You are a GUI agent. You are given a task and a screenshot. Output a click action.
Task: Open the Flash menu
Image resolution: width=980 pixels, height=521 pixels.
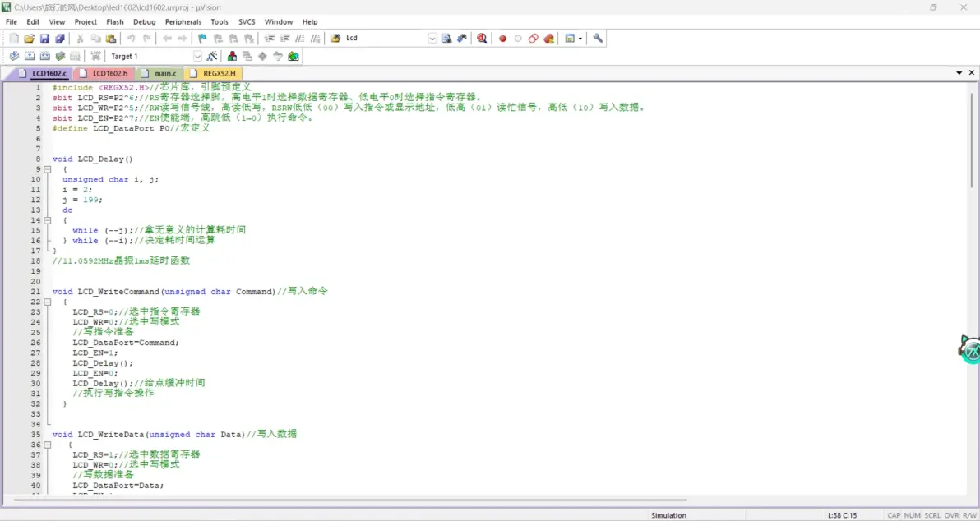(x=115, y=22)
